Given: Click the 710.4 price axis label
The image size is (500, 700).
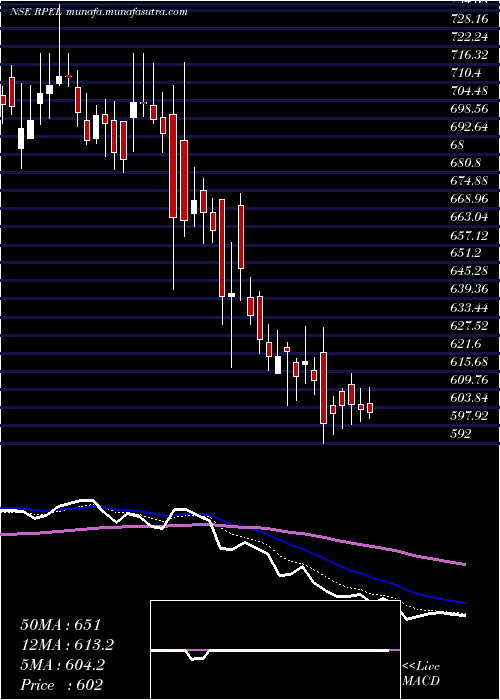Looking at the screenshot, I should 466,72.
